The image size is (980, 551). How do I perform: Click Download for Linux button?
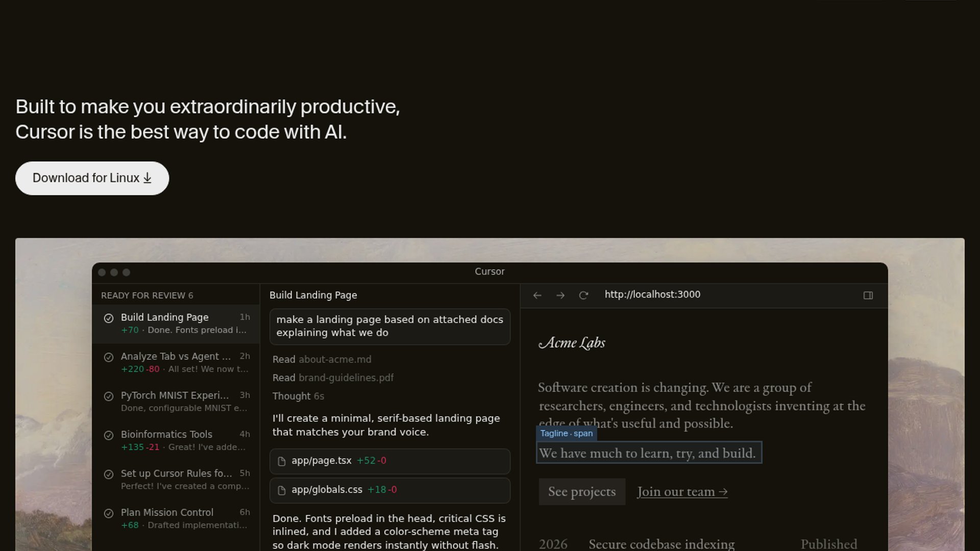point(92,178)
